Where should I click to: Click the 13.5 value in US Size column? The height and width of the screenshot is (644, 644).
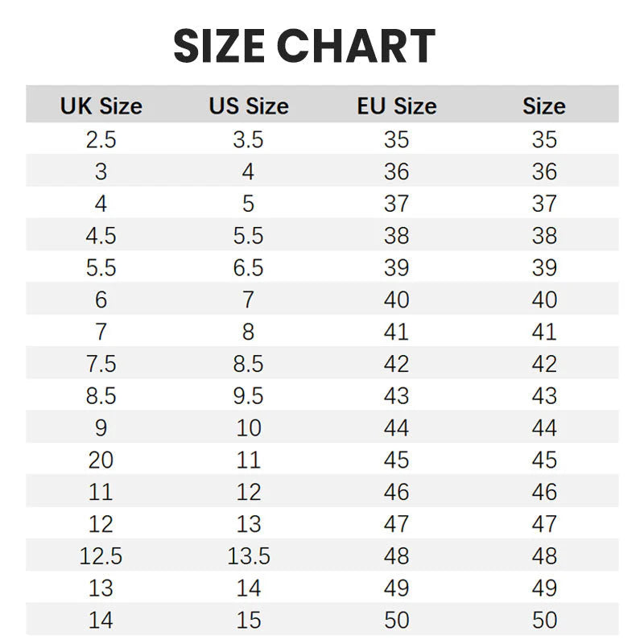248,556
